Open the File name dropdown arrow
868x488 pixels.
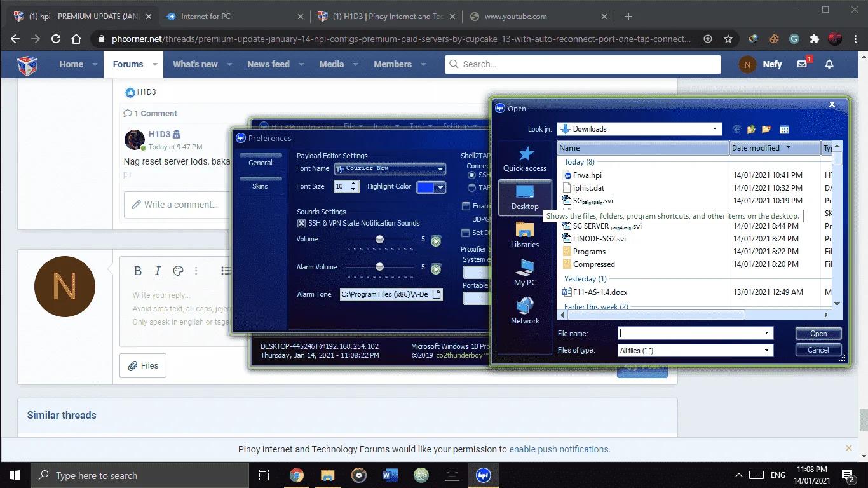[767, 333]
